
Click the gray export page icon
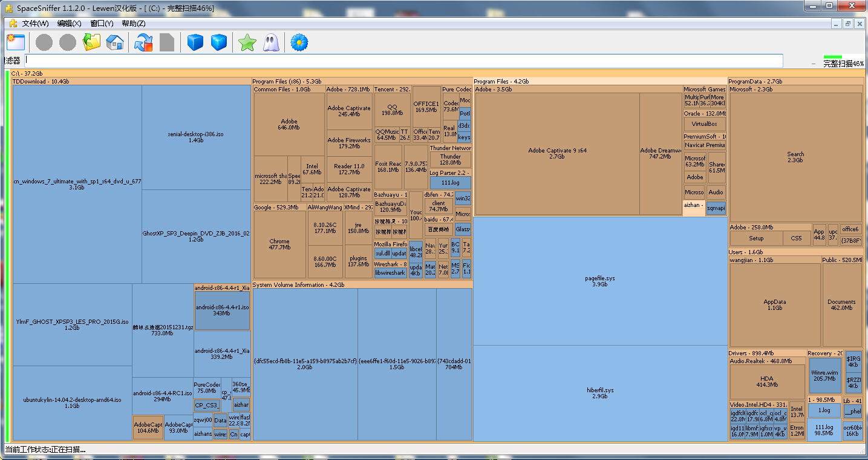[x=167, y=42]
